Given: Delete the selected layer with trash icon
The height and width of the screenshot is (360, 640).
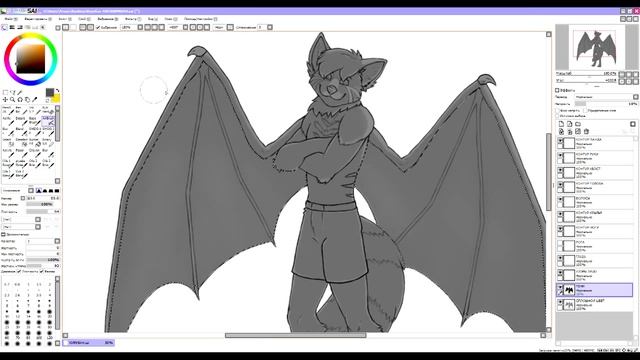Looking at the screenshot, I should pos(587,131).
